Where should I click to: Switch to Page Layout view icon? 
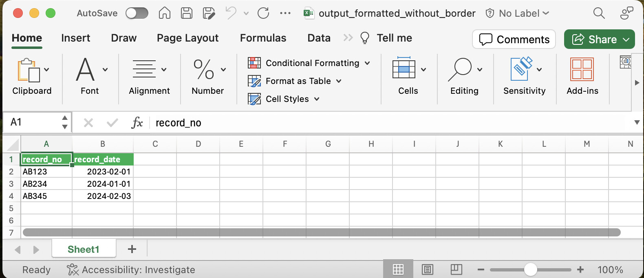pos(427,269)
